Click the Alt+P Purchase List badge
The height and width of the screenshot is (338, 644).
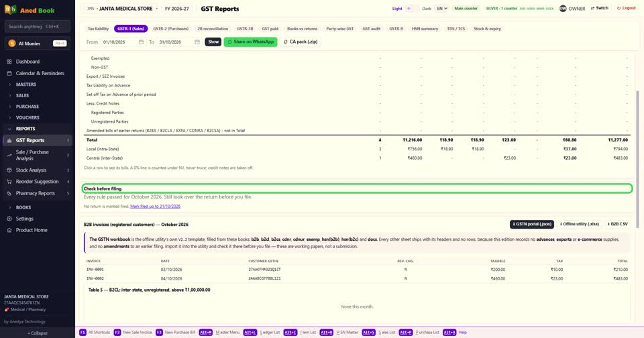[405, 332]
